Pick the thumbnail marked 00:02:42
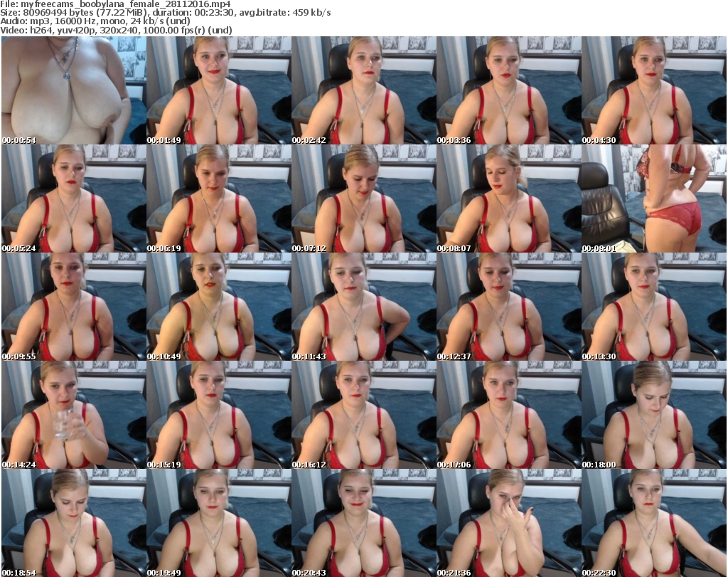 tap(363, 90)
